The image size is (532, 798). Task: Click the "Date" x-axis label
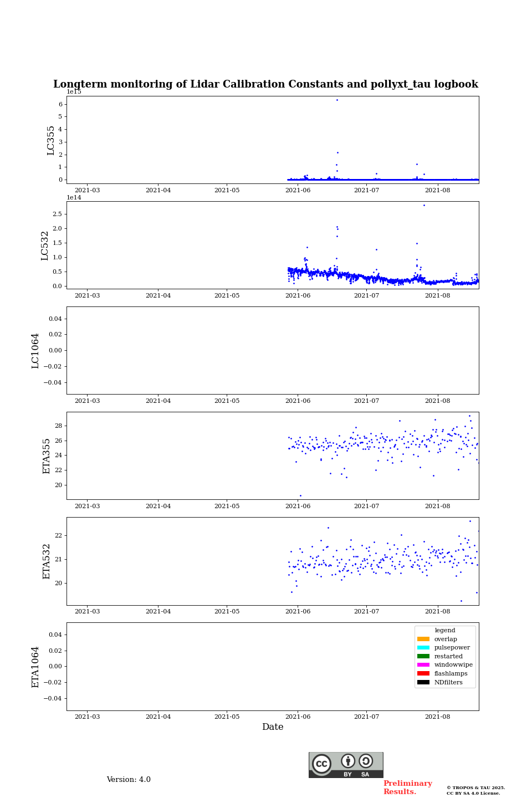point(273,727)
